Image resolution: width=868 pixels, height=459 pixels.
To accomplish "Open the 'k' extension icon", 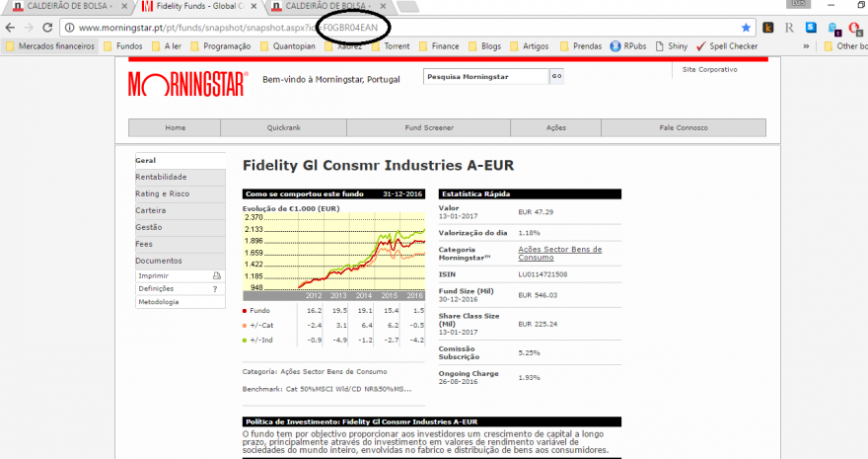I will pyautogui.click(x=767, y=28).
